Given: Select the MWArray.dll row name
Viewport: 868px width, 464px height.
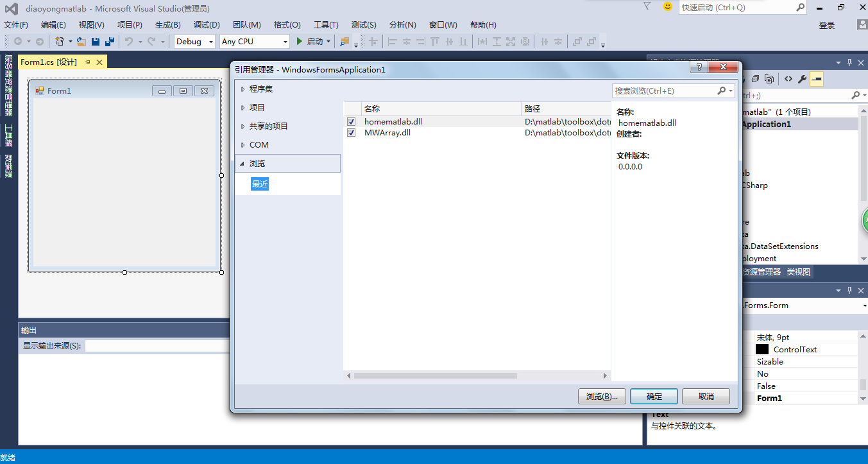Looking at the screenshot, I should [x=387, y=133].
